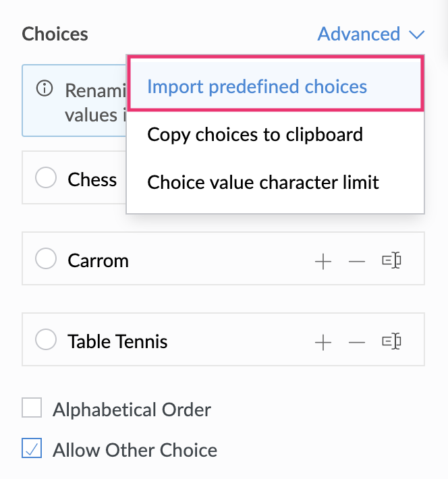Remove the Carrom choice
The height and width of the screenshot is (479, 448).
(x=356, y=261)
